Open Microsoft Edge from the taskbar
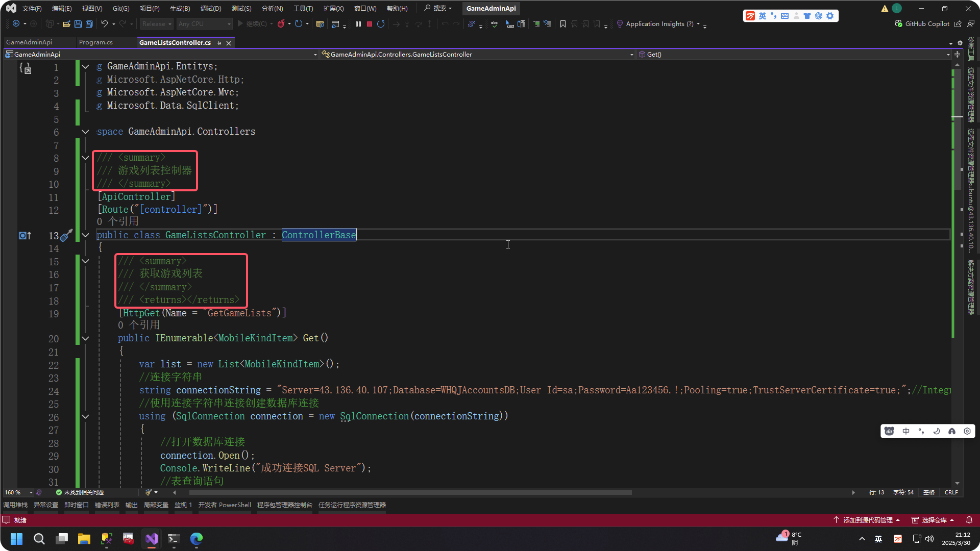The height and width of the screenshot is (551, 980). [197, 538]
